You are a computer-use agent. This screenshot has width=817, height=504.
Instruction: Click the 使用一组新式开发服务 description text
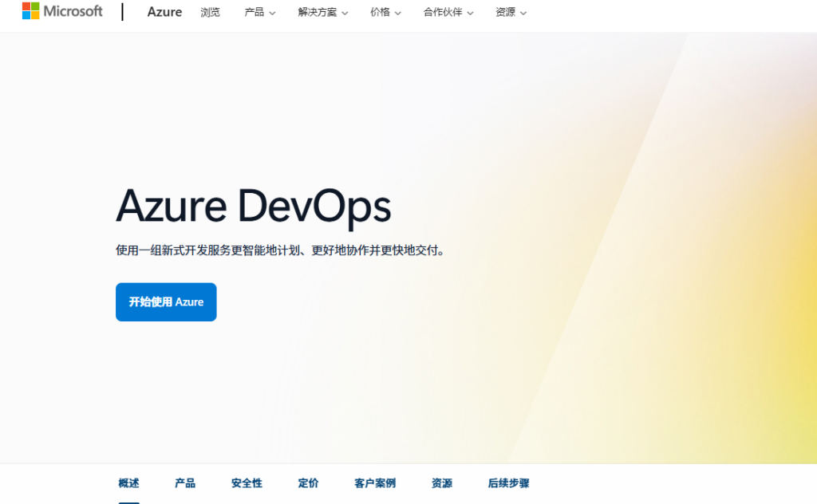282,250
